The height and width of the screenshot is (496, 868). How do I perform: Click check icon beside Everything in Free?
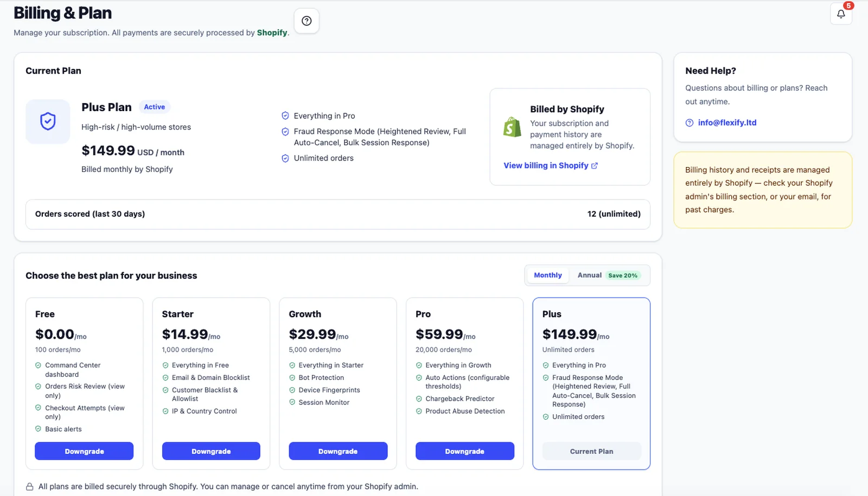coord(165,365)
